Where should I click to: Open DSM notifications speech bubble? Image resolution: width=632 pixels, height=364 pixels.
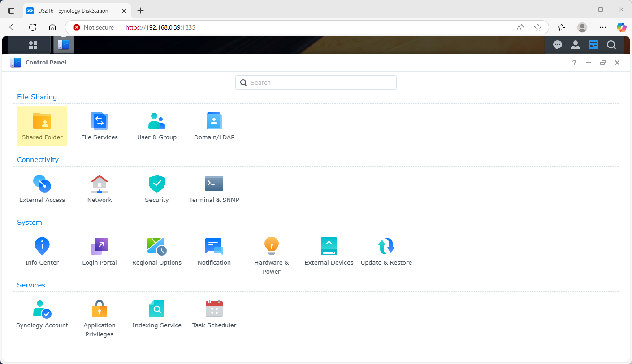(x=557, y=45)
